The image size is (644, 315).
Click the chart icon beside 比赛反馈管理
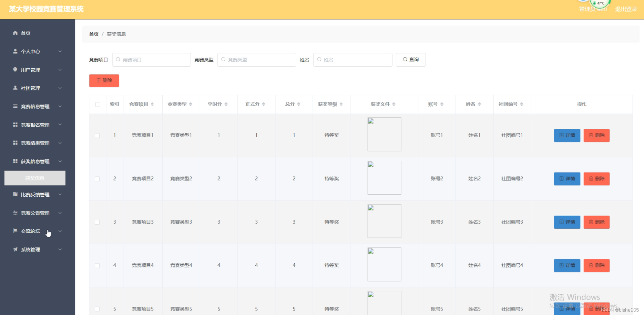click(x=15, y=194)
